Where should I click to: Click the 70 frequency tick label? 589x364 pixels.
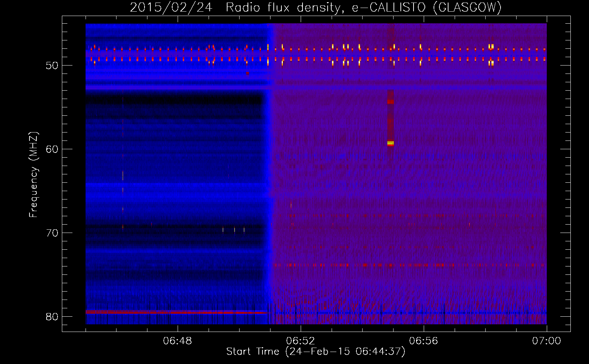tap(52, 233)
